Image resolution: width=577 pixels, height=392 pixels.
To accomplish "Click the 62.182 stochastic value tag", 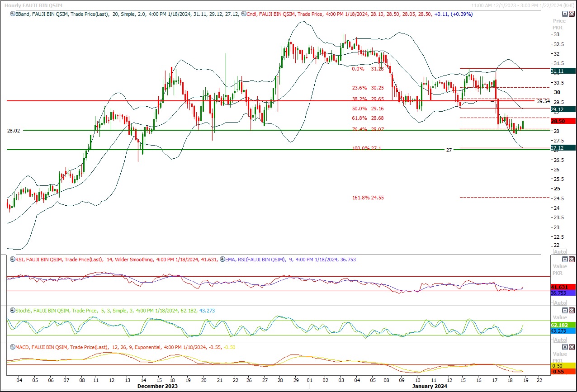I will (563, 325).
